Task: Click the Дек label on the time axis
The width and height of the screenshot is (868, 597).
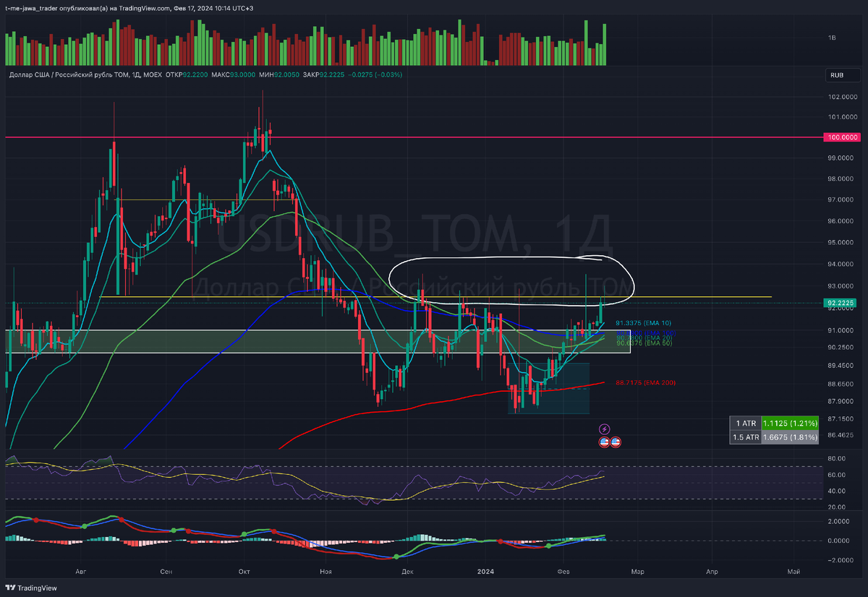Action: (x=407, y=572)
